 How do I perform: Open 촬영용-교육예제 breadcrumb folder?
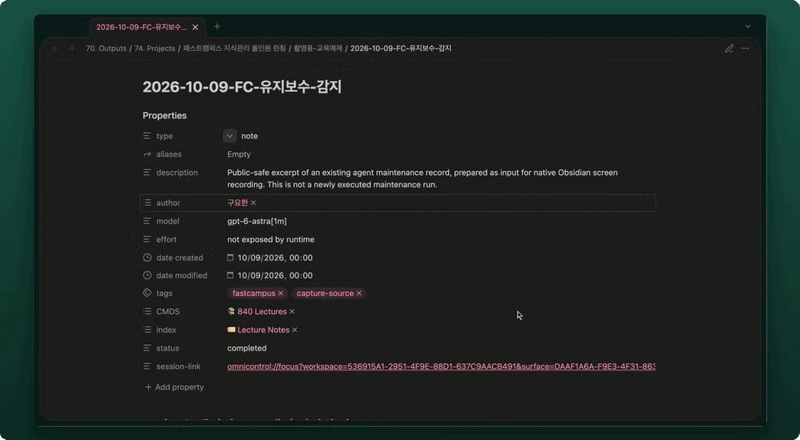(x=318, y=48)
